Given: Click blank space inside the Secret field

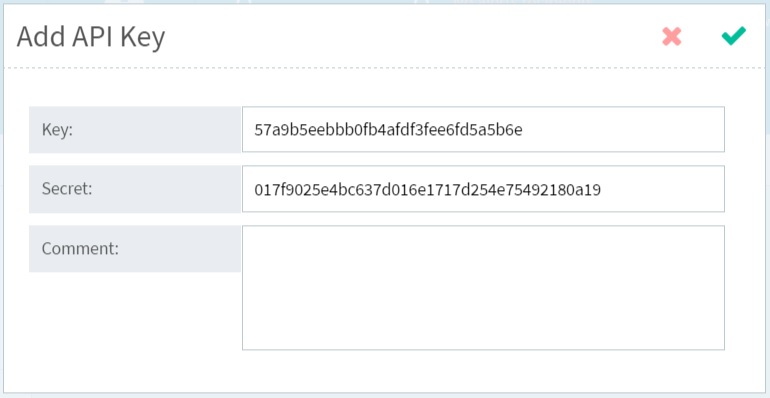Looking at the screenshot, I should (663, 190).
